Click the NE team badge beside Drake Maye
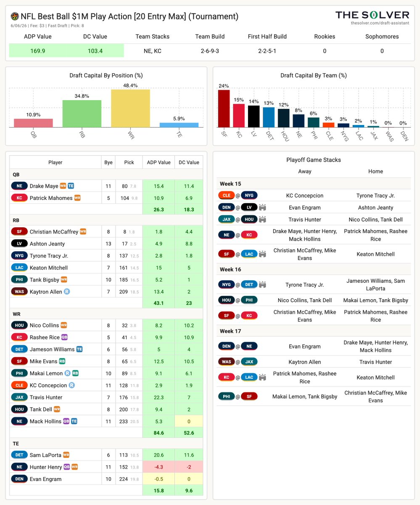The width and height of the screenshot is (420, 505). click(x=19, y=186)
